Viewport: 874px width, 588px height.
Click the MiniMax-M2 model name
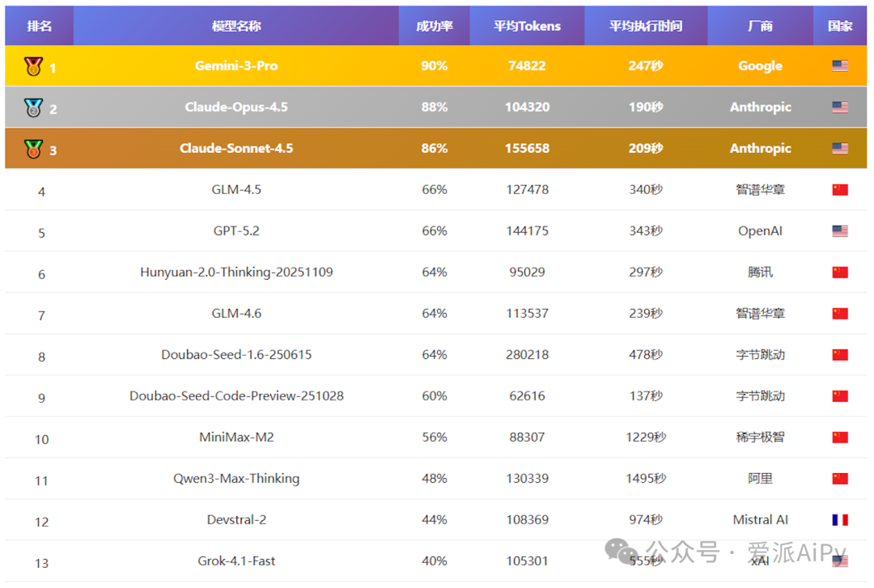tap(236, 437)
